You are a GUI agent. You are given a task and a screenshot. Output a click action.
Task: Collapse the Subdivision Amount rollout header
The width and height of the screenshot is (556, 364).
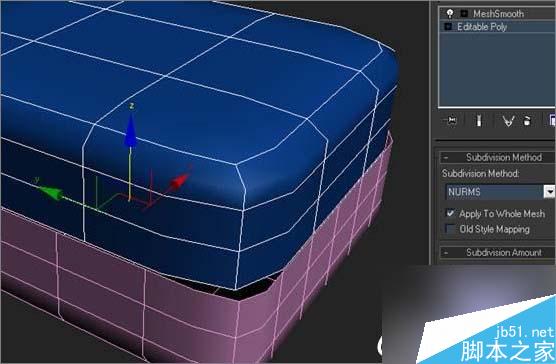(x=498, y=252)
